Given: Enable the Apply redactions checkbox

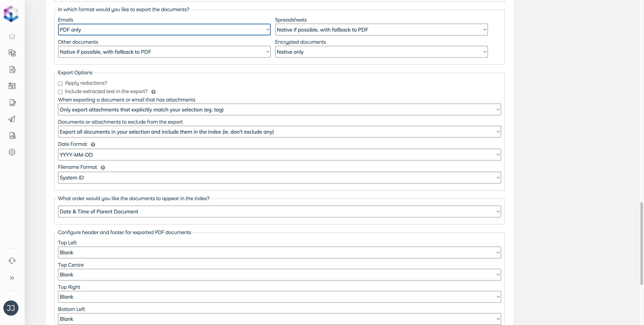Looking at the screenshot, I should pos(60,84).
